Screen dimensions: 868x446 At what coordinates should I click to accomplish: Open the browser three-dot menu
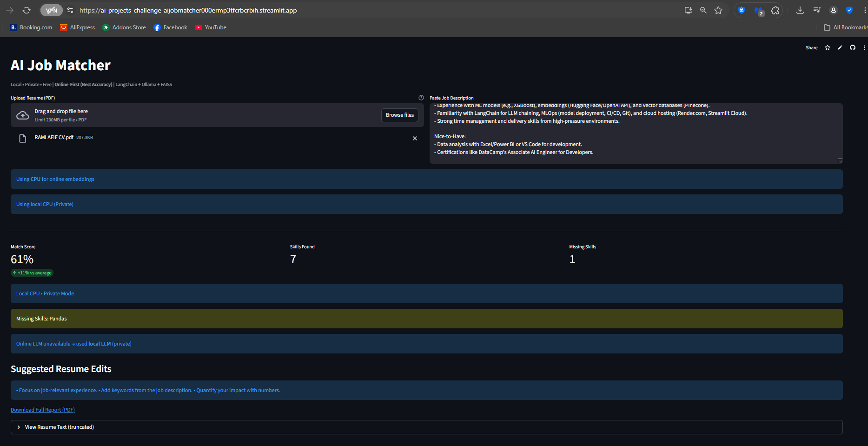click(x=865, y=10)
